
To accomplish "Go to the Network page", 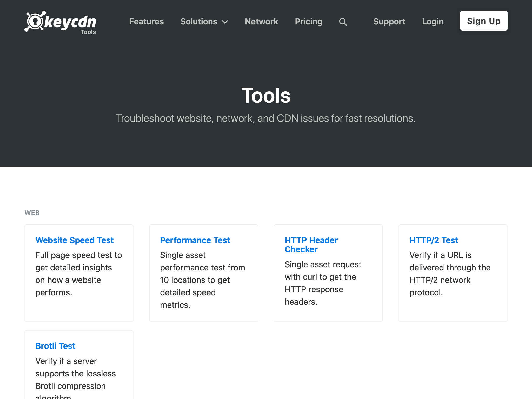I will coord(261,22).
